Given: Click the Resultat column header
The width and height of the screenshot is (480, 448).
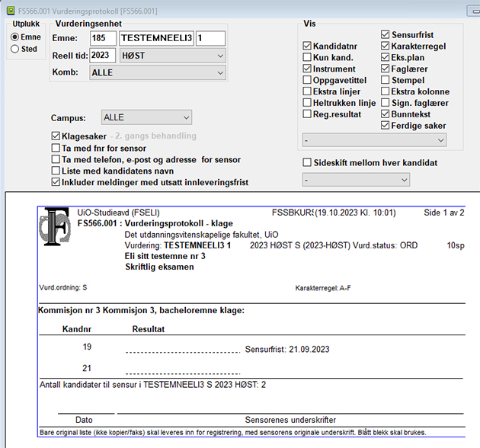Looking at the screenshot, I should (149, 329).
